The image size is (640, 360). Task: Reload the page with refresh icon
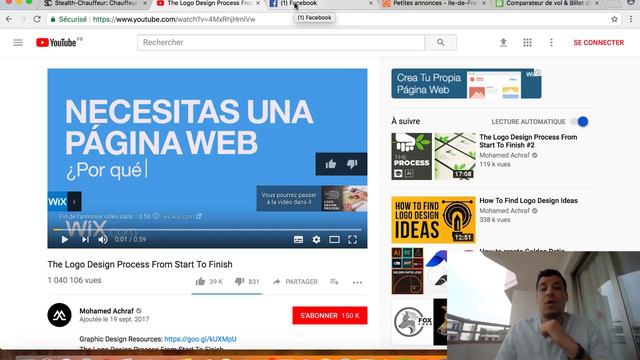point(37,19)
